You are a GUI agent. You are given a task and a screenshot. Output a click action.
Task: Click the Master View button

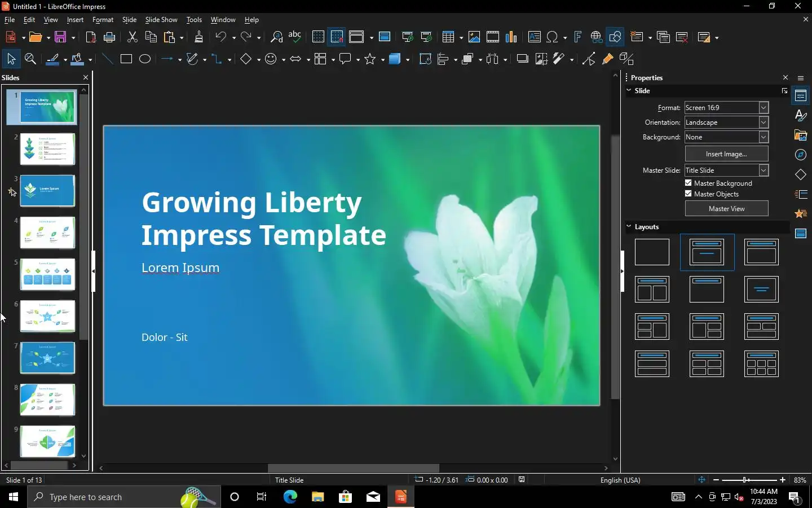click(x=726, y=208)
